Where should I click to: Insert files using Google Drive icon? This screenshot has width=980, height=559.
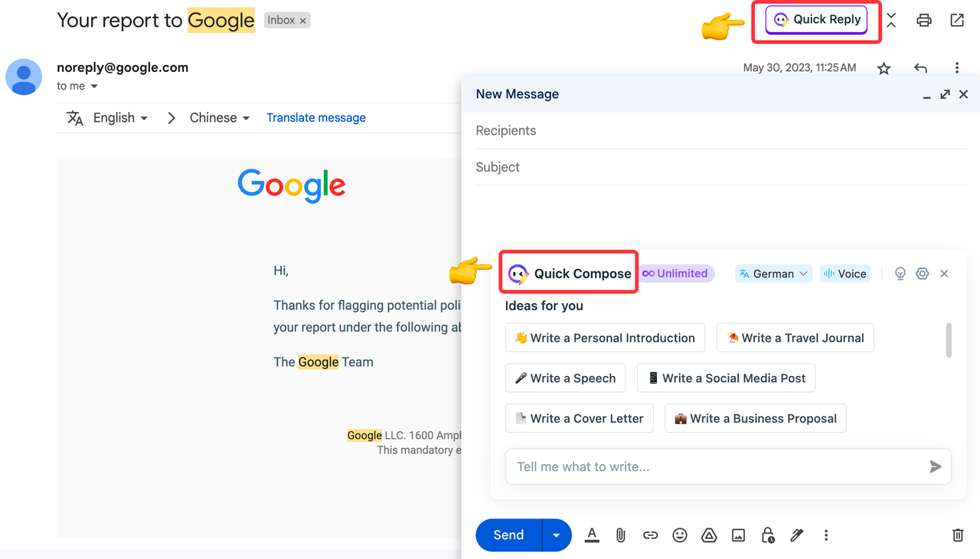click(709, 535)
